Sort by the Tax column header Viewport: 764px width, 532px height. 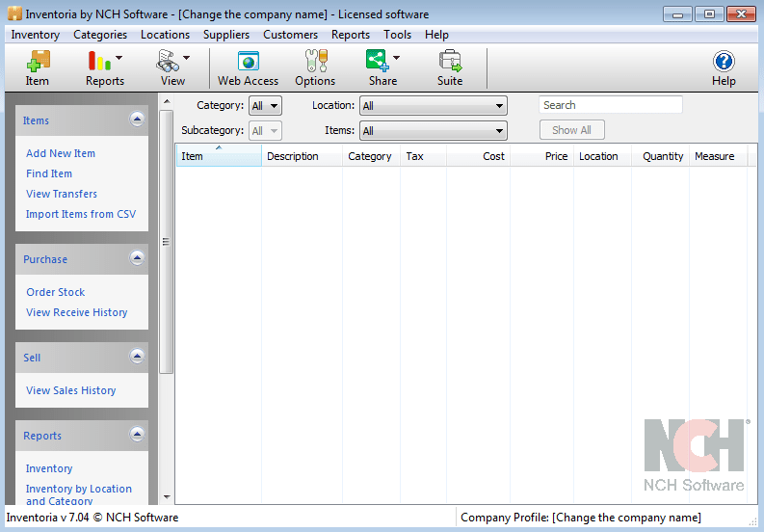pos(423,156)
